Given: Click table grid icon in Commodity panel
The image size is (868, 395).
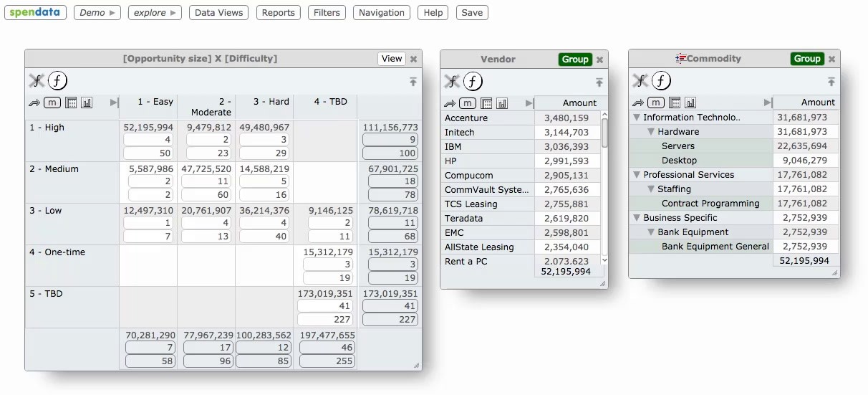Looking at the screenshot, I should 675,103.
